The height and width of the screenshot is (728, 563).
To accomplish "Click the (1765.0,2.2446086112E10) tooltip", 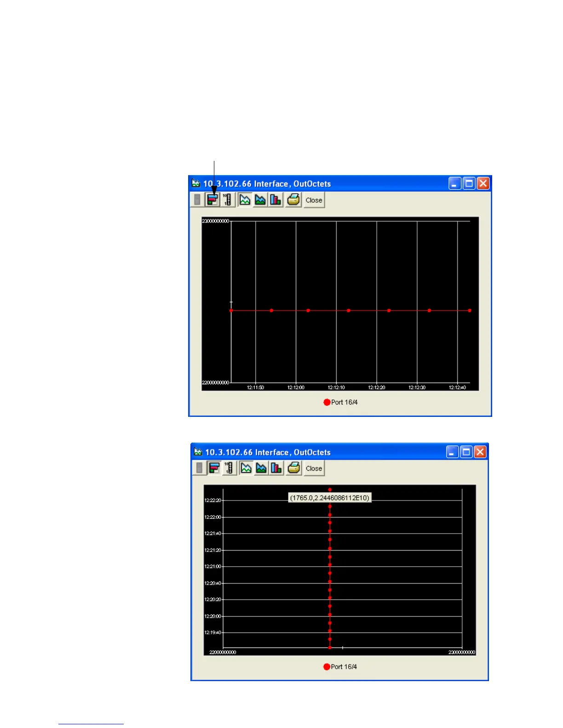I will (x=329, y=498).
